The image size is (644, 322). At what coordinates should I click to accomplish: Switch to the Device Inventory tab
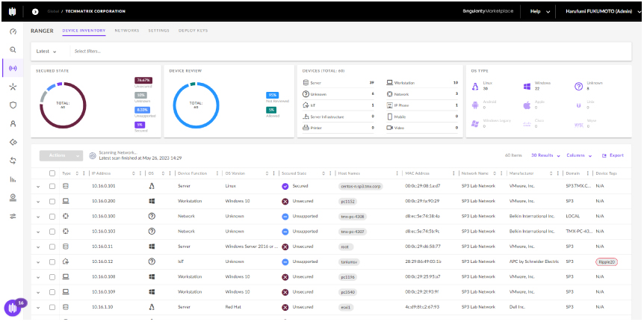pos(84,31)
